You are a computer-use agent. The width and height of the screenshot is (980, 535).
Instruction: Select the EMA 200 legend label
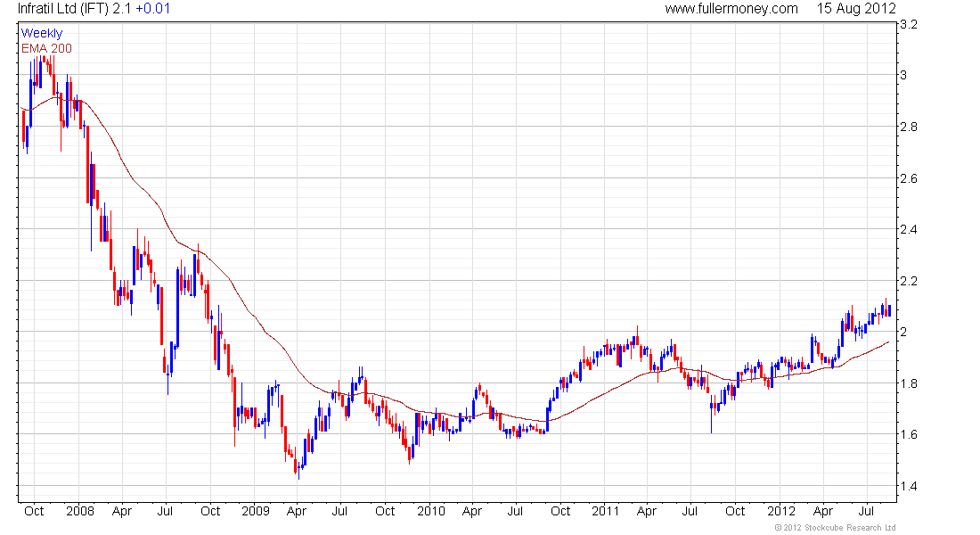point(46,48)
